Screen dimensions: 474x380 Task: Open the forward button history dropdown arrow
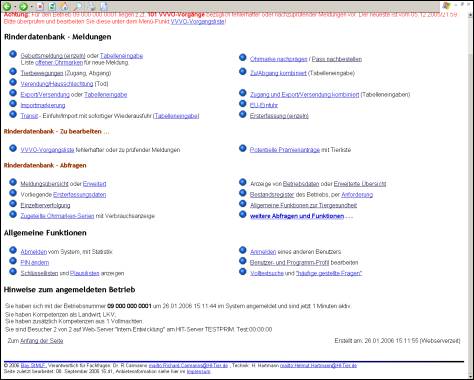31,7
